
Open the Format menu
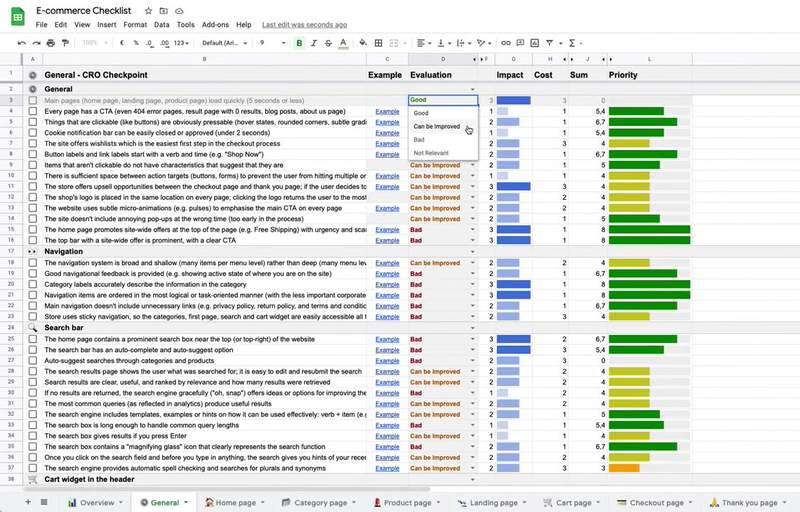(135, 24)
